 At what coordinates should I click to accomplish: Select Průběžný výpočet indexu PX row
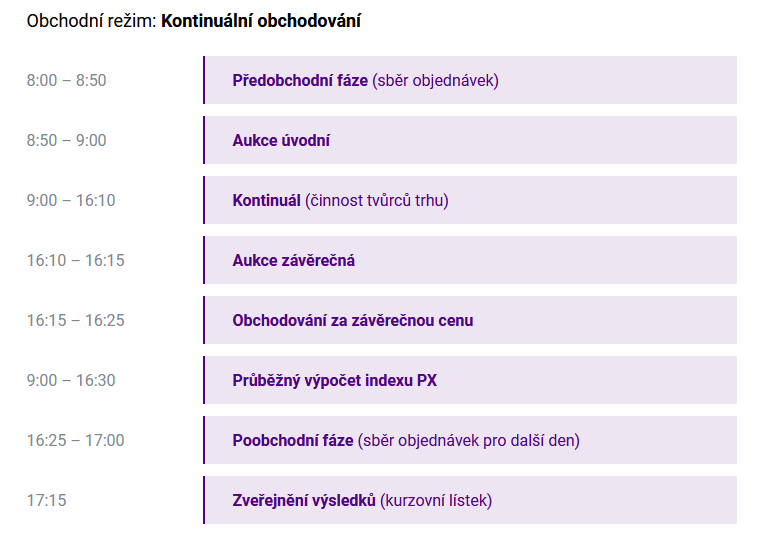[x=470, y=380]
